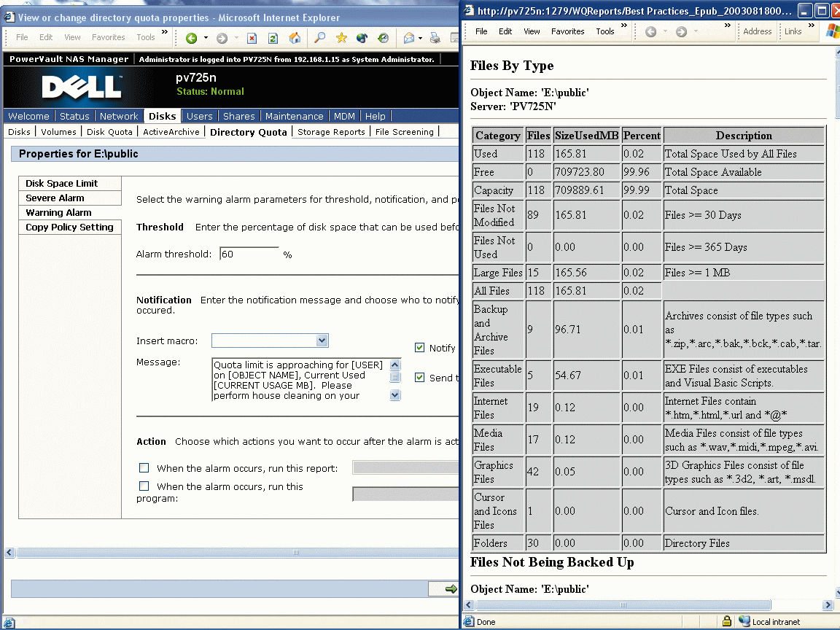Click the lock icon in report status bar
This screenshot has height=630, width=840.
point(726,621)
